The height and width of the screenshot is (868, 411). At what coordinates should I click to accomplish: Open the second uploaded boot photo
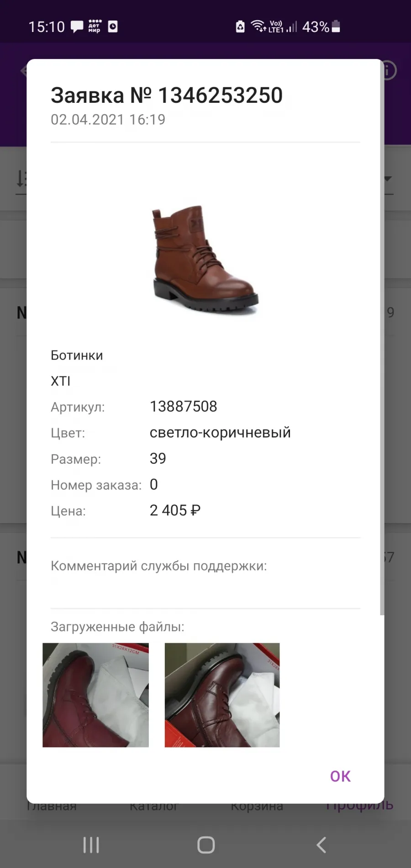pos(222,695)
